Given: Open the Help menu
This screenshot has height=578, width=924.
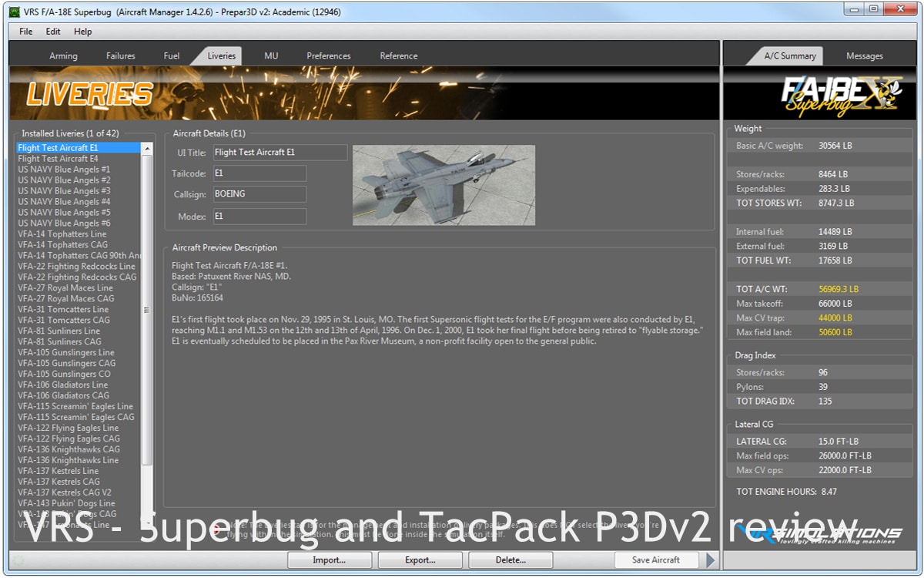Looking at the screenshot, I should [x=82, y=32].
